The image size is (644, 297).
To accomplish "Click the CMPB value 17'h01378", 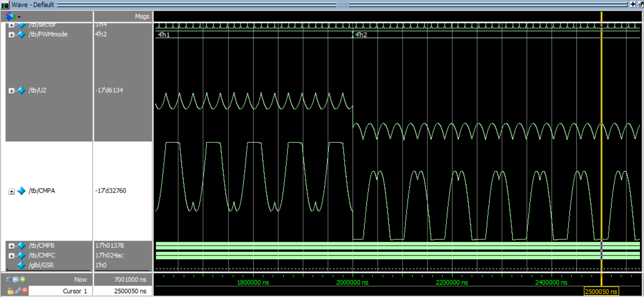I will (x=109, y=245).
